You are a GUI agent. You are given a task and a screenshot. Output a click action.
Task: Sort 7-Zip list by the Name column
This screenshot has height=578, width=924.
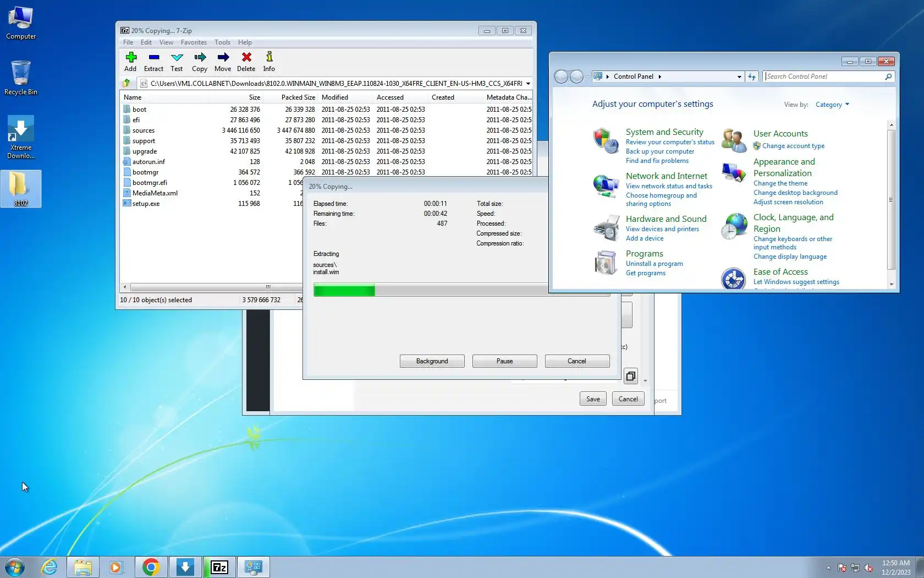(164, 97)
